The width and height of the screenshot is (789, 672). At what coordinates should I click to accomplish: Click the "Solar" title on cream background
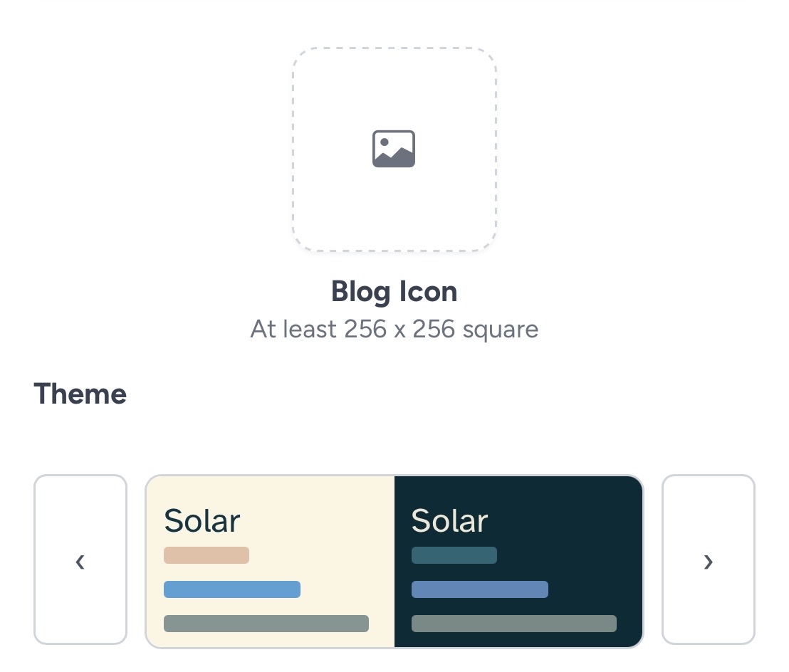202,521
